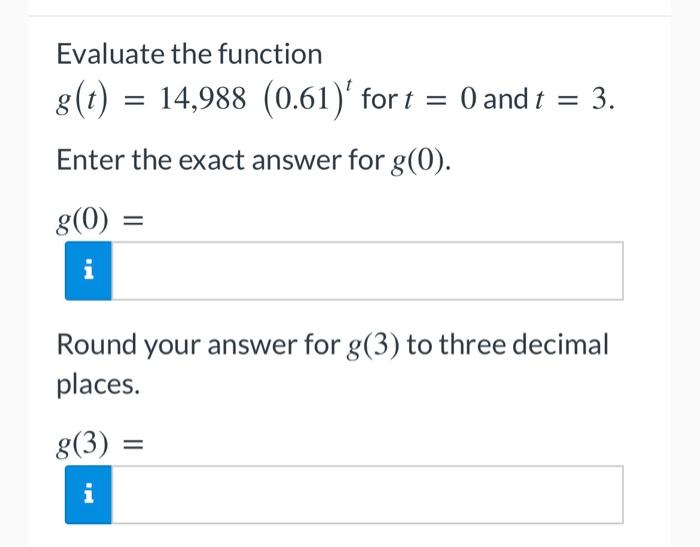Click the blue info icon for g(0)
Viewport: 700px width, 547px height.
pos(88,271)
